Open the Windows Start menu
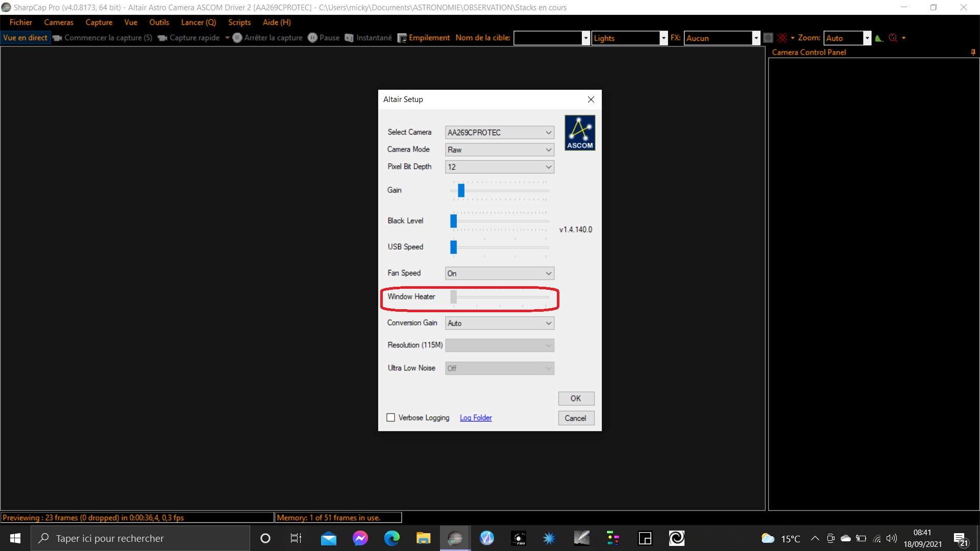Image resolution: width=980 pixels, height=551 pixels. click(15, 538)
